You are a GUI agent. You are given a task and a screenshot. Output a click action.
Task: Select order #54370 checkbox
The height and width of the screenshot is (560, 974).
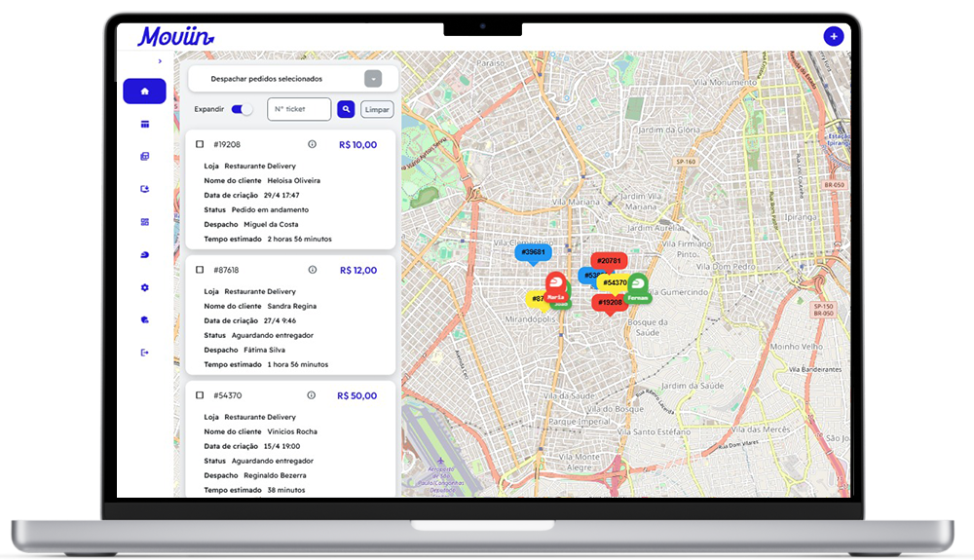pyautogui.click(x=200, y=395)
